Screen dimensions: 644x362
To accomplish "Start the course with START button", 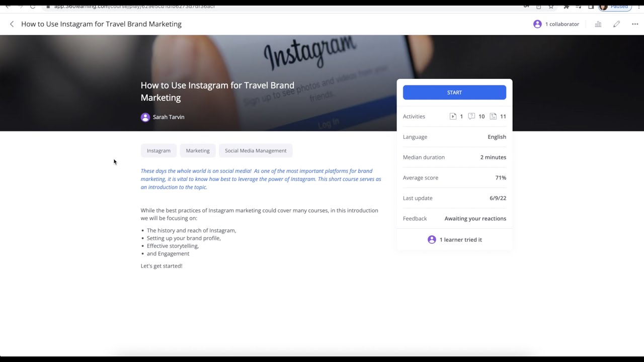I will click(x=454, y=93).
